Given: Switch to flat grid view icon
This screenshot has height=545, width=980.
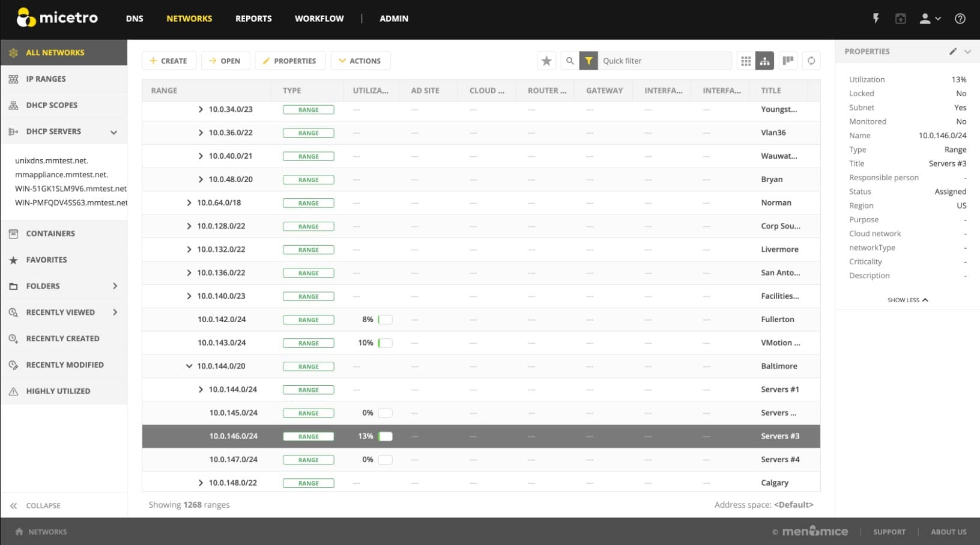Looking at the screenshot, I should coord(746,61).
